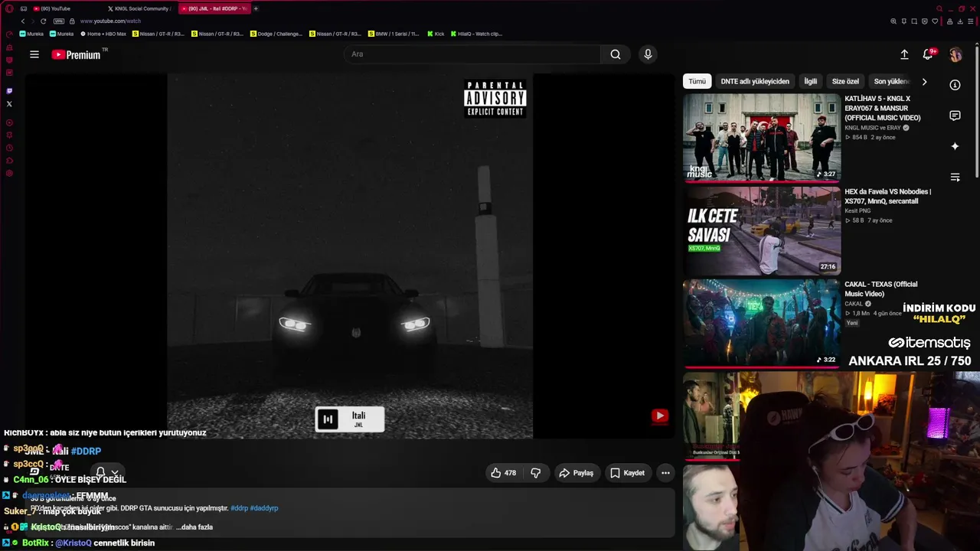The height and width of the screenshot is (551, 980).
Task: Open the browser zoom/search toolbar icon
Action: 893,21
